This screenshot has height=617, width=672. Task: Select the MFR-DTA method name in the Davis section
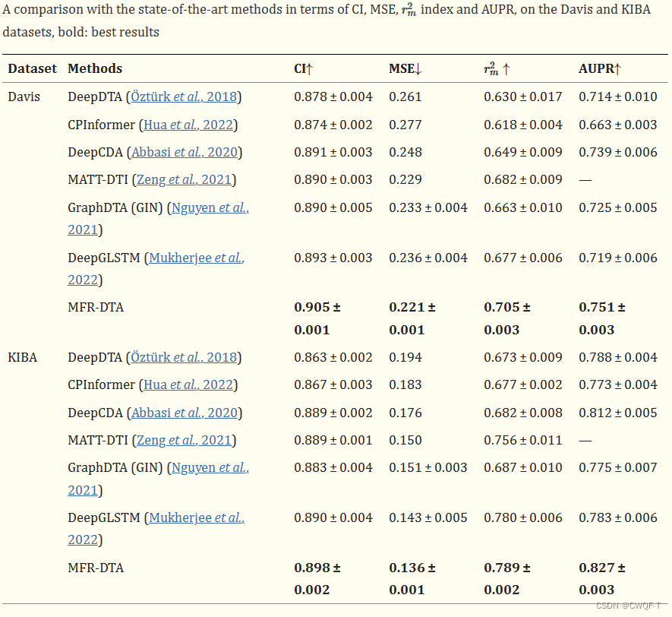pyautogui.click(x=96, y=308)
